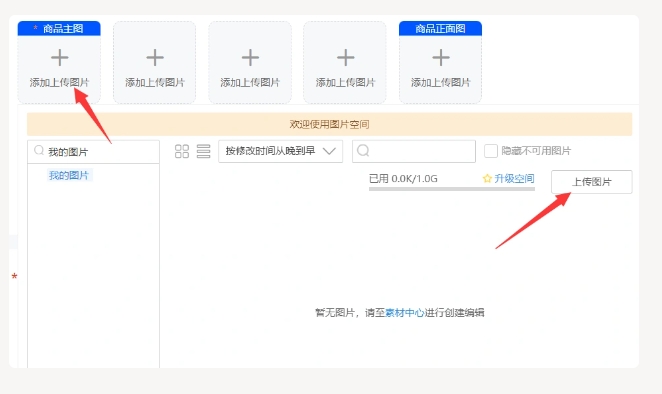This screenshot has width=662, height=394.
Task: Toggle 隐藏不可用图片 checkbox
Action: 491,151
